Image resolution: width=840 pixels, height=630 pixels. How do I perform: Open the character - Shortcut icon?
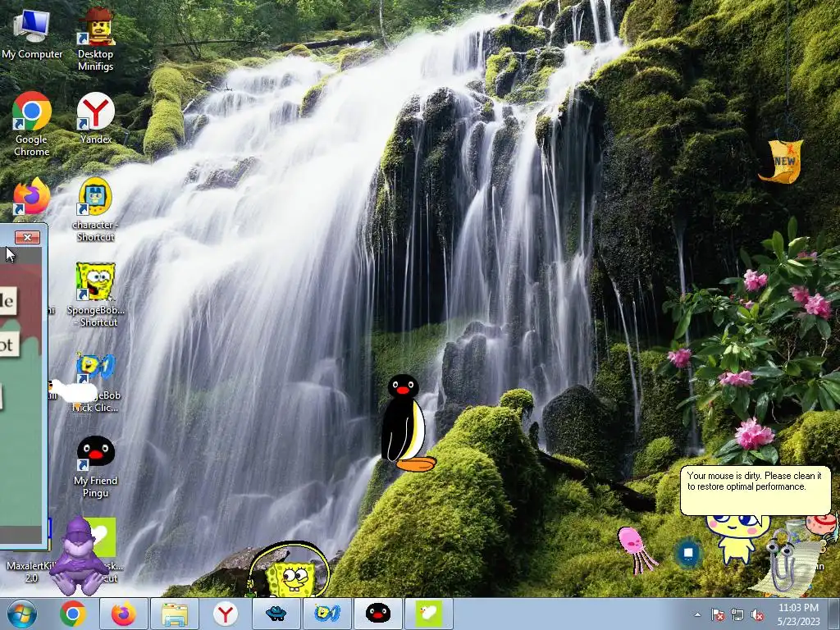(x=95, y=209)
